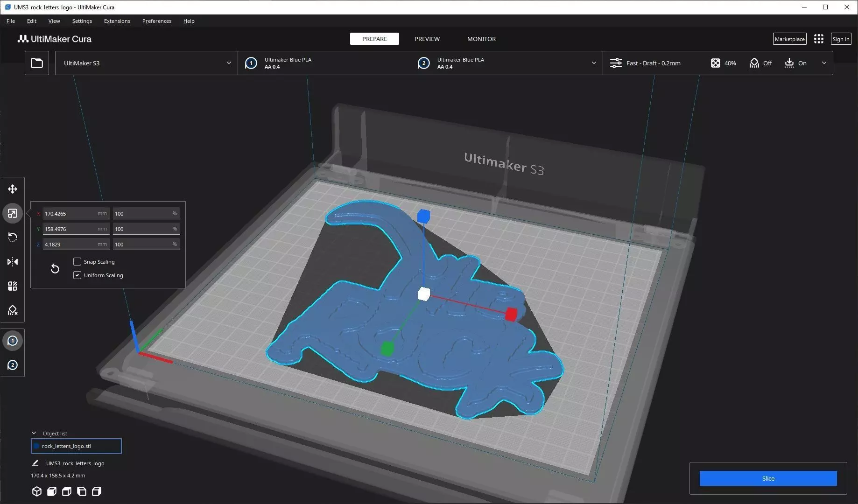The width and height of the screenshot is (858, 504).
Task: Click the X size field 170.4265 mm
Action: pos(76,213)
